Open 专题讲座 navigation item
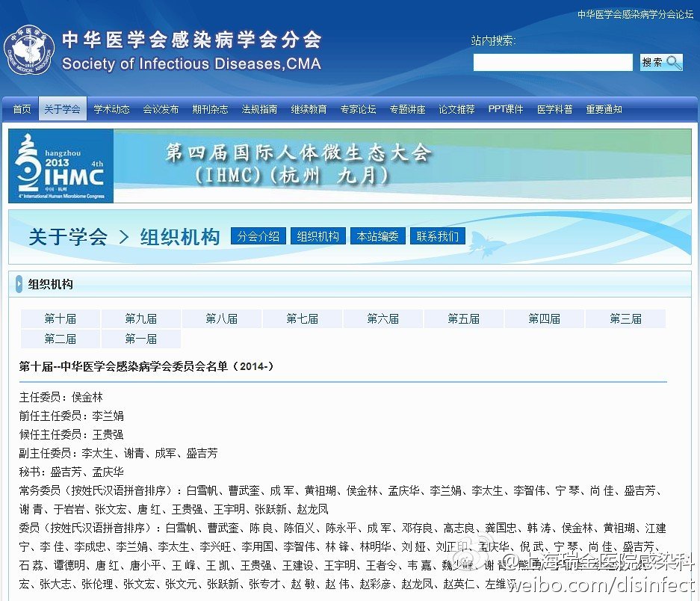This screenshot has height=601, width=700. pyautogui.click(x=408, y=109)
